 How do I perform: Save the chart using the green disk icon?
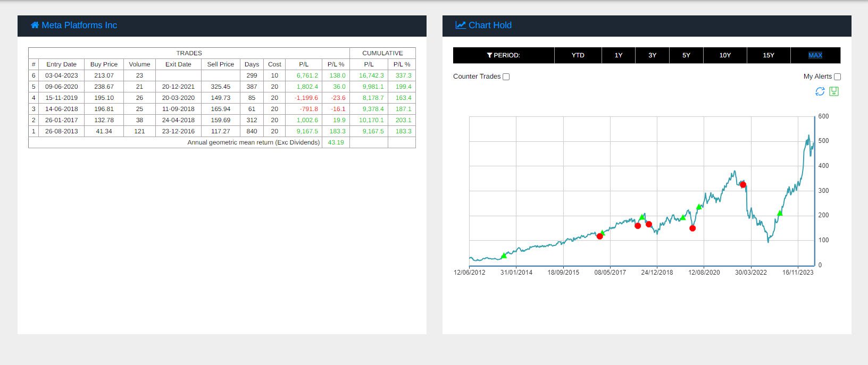click(x=834, y=91)
